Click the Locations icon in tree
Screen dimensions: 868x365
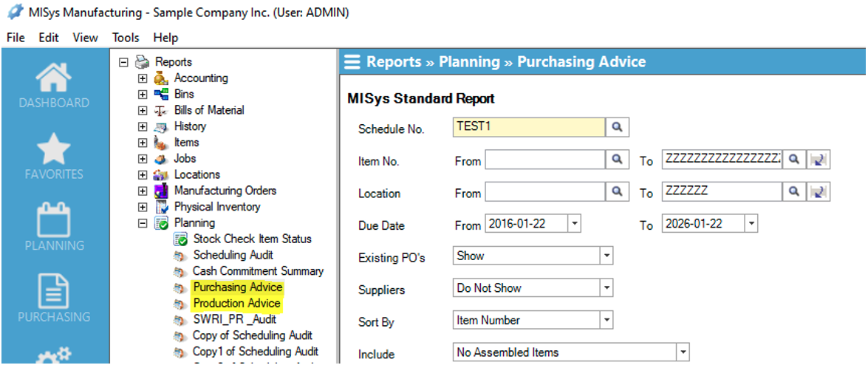pyautogui.click(x=161, y=174)
